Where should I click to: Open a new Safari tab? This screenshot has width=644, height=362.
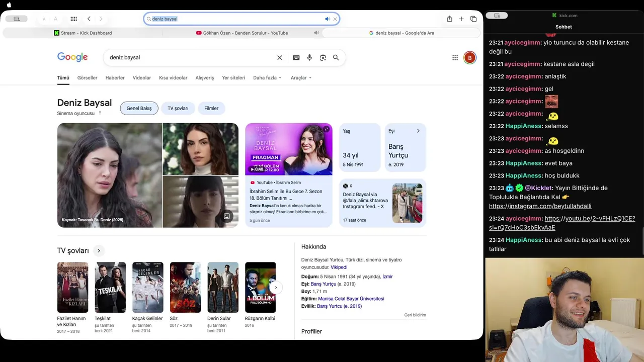[x=461, y=19]
